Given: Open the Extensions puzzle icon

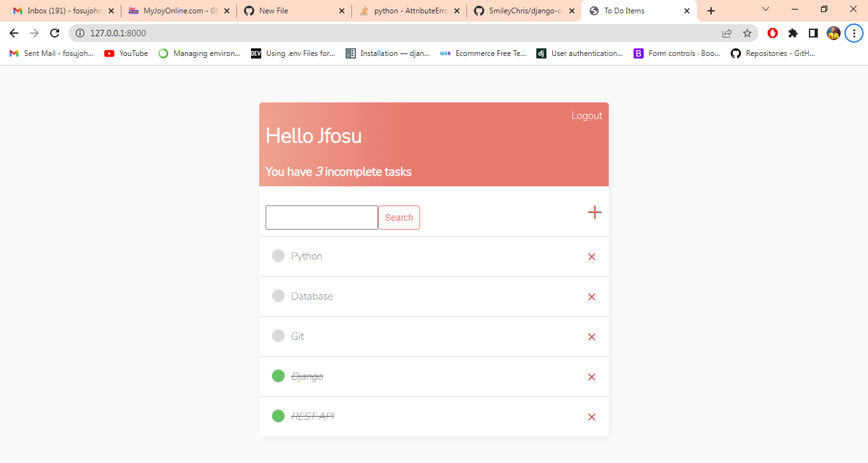Looking at the screenshot, I should 793,33.
